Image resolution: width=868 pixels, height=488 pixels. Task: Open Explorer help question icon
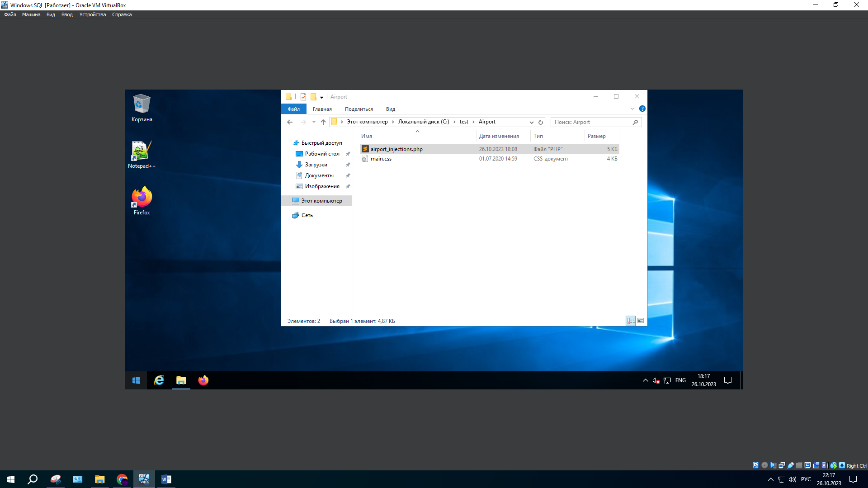(642, 109)
